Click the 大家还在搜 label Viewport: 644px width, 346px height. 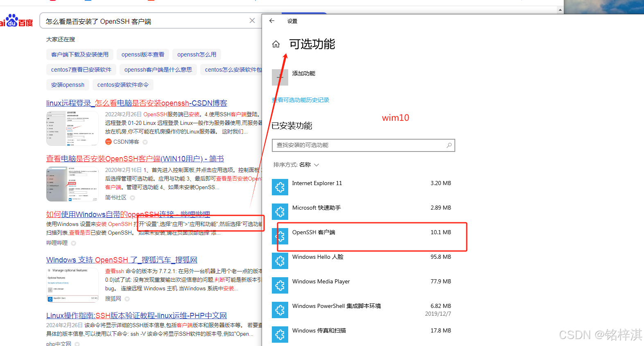point(61,39)
